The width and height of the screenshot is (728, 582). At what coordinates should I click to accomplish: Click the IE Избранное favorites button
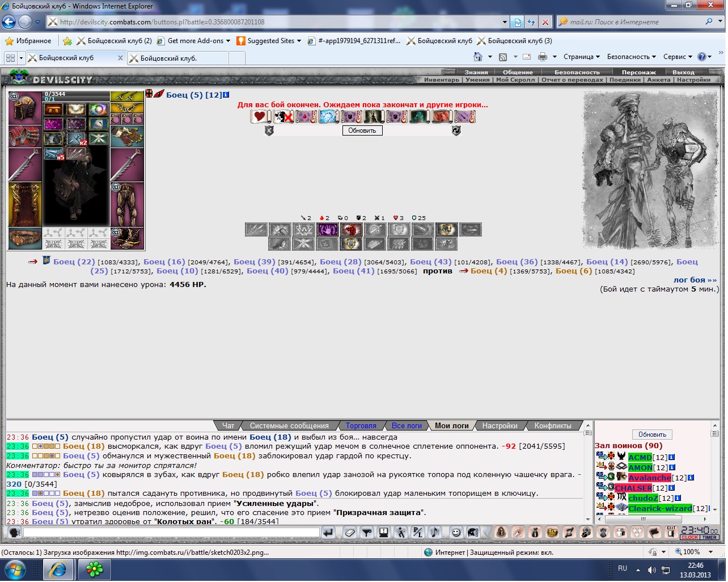click(28, 41)
